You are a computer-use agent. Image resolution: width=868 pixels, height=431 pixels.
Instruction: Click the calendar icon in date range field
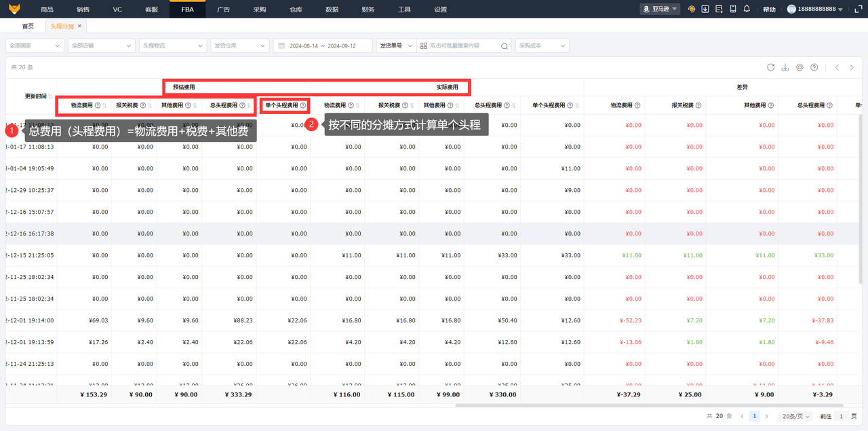click(x=282, y=45)
